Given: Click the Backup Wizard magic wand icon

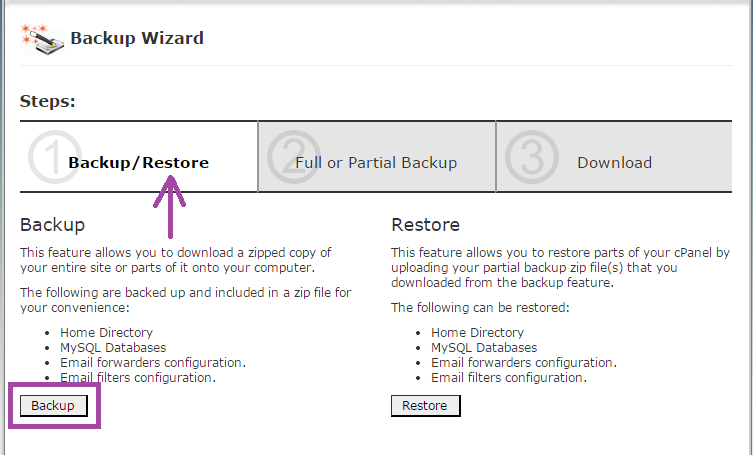Looking at the screenshot, I should tap(42, 39).
